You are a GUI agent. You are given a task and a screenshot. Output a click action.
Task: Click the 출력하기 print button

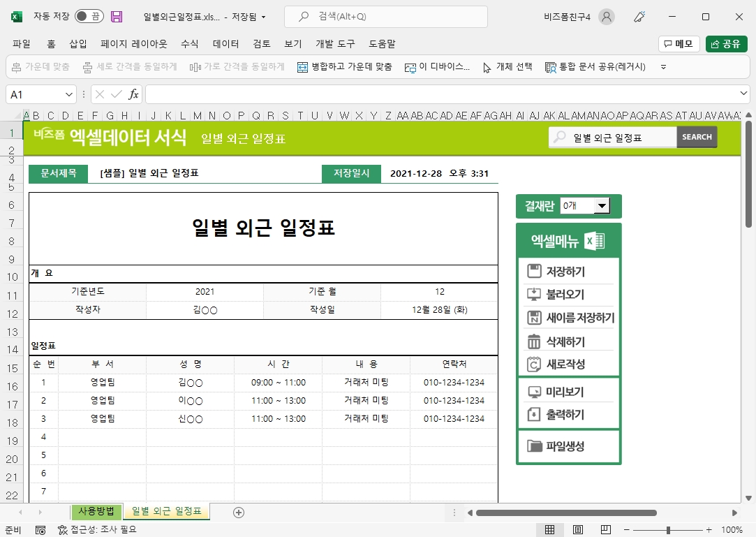(564, 415)
